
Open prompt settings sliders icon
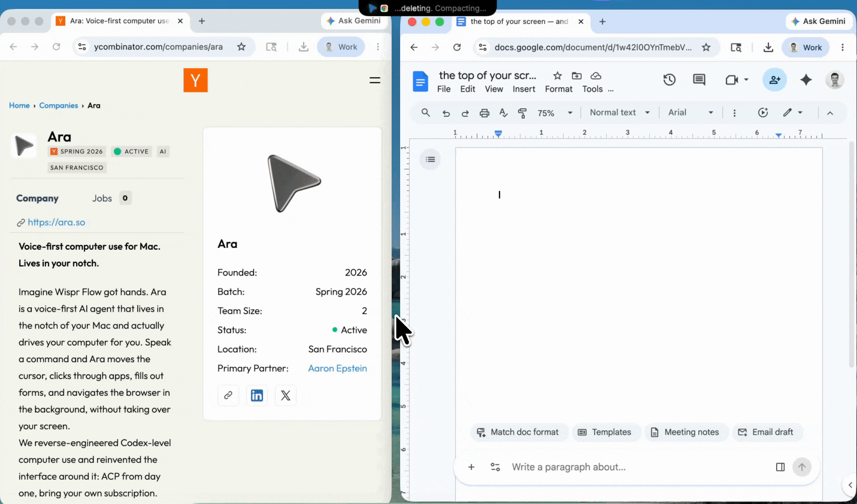pyautogui.click(x=495, y=467)
